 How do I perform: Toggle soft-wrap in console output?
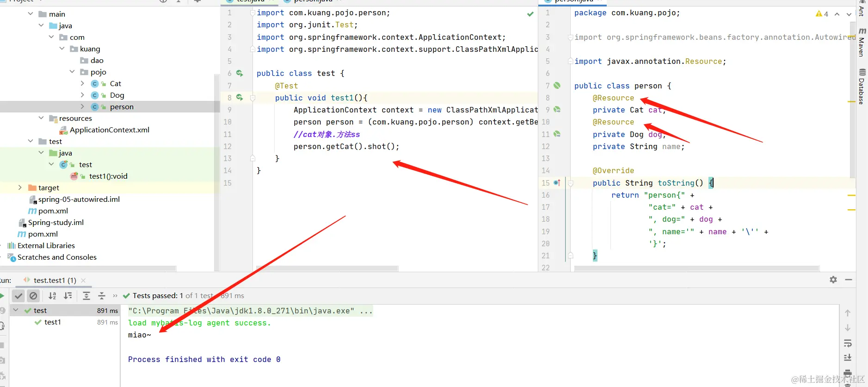tap(848, 343)
